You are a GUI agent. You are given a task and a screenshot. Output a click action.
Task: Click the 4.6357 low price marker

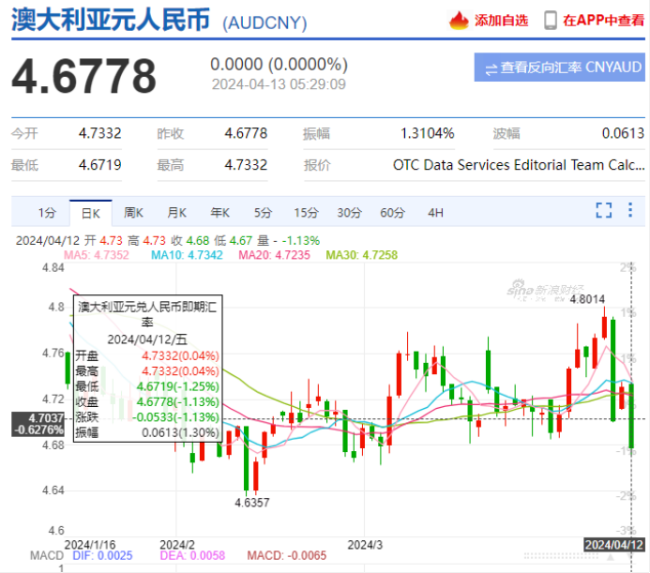[x=252, y=503]
